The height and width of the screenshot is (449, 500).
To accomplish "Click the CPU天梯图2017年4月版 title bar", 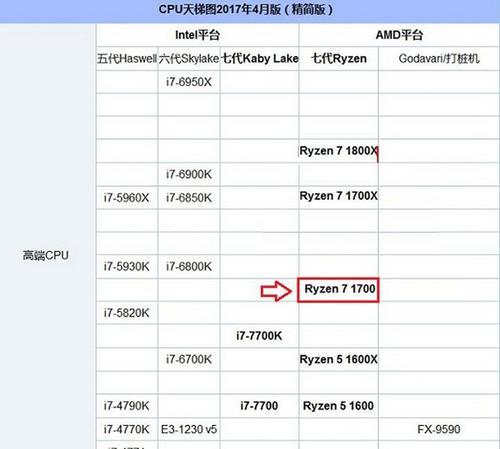I will [246, 10].
